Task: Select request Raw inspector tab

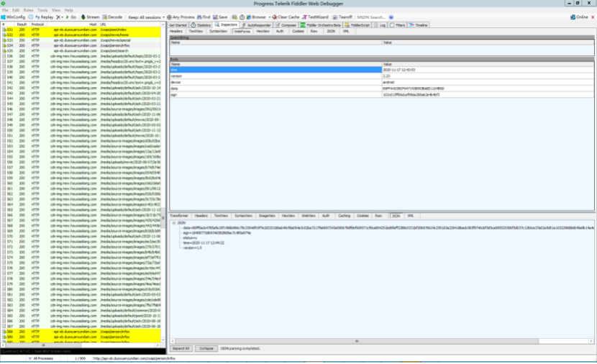Action: point(314,31)
